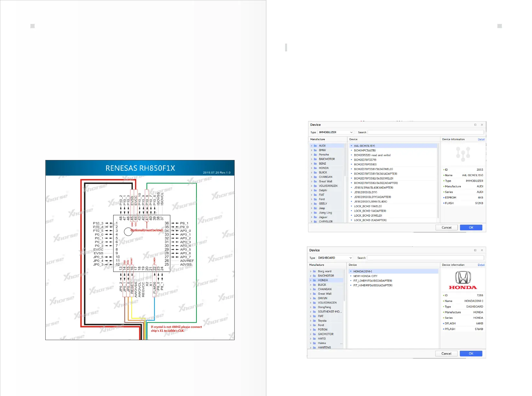
Task: Open the Detail link in IMMOBILIZER dialog
Action: [x=481, y=139]
